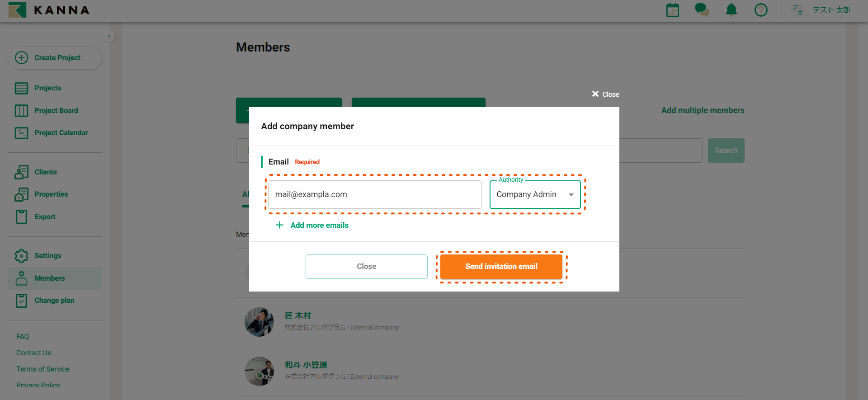Open Change plan in the sidebar

(x=54, y=301)
